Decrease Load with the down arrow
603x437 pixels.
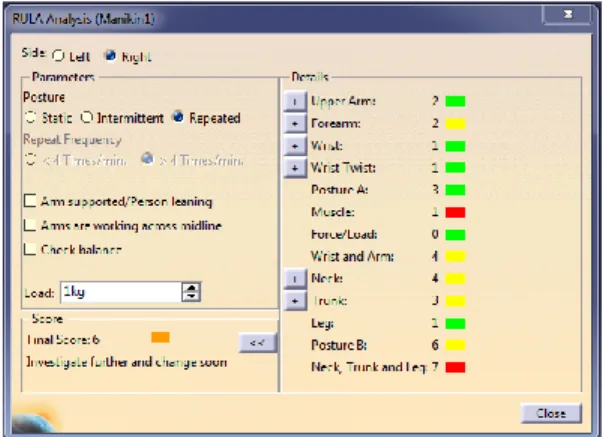tap(191, 297)
